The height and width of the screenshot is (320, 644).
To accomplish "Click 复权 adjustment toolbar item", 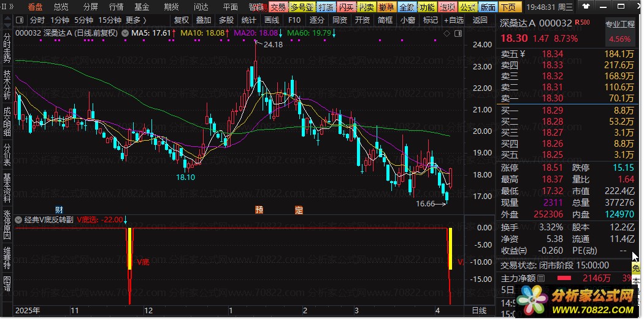I will pyautogui.click(x=181, y=20).
